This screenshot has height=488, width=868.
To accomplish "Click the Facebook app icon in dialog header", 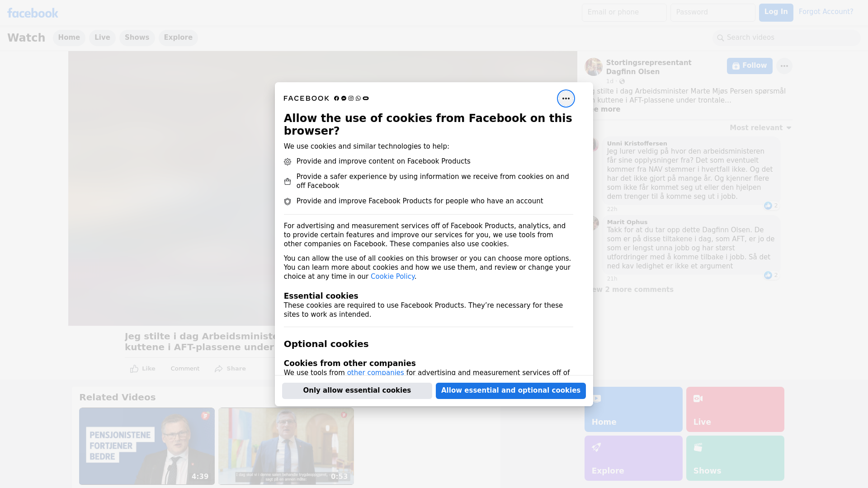I will pos(336,99).
